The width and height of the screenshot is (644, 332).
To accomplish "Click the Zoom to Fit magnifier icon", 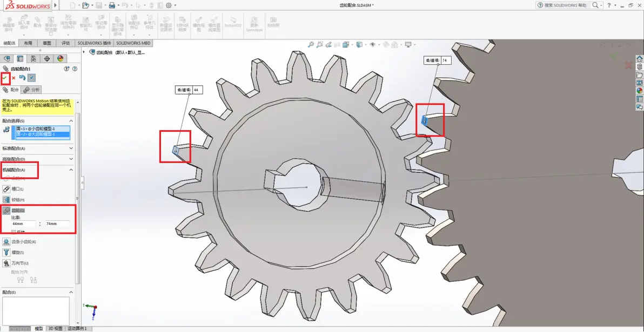I will click(311, 44).
